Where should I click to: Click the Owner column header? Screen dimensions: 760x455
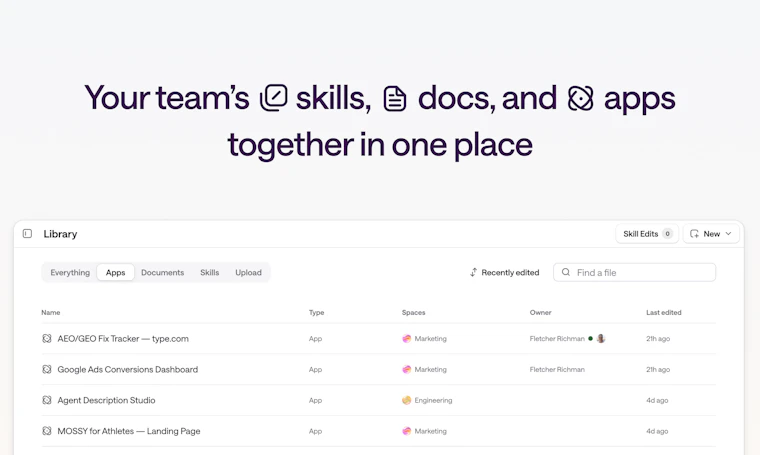pyautogui.click(x=540, y=313)
